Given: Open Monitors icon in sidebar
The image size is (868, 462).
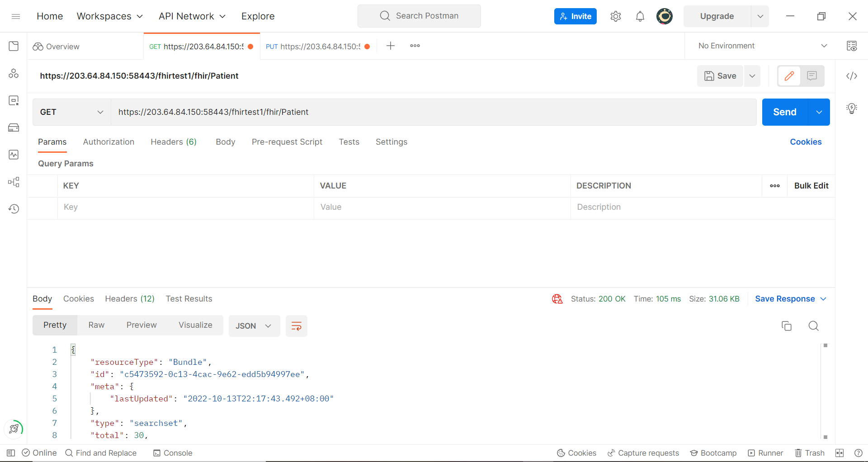Looking at the screenshot, I should pos(14,155).
